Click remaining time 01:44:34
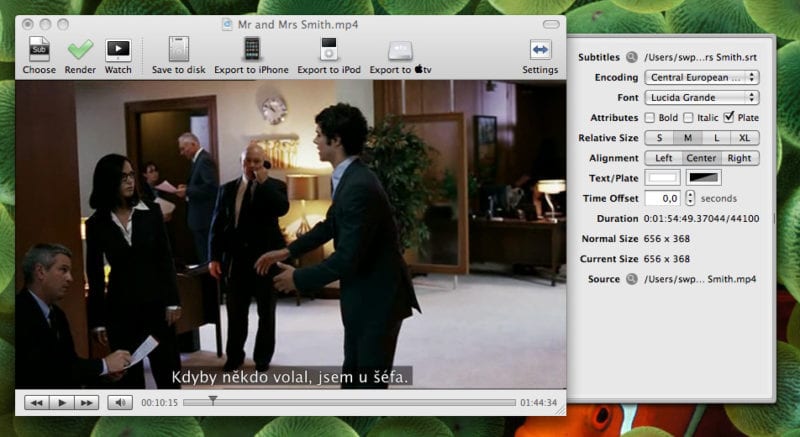800x437 pixels. (539, 403)
